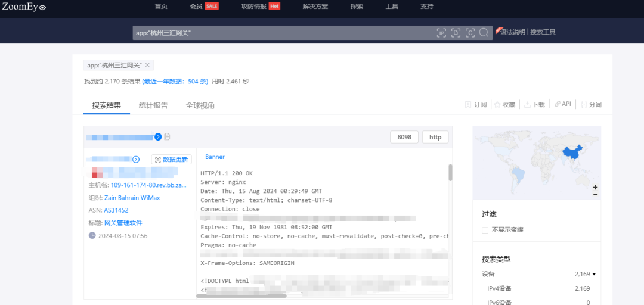
Task: Click the C search-mode icon in search bar
Action: click(470, 33)
